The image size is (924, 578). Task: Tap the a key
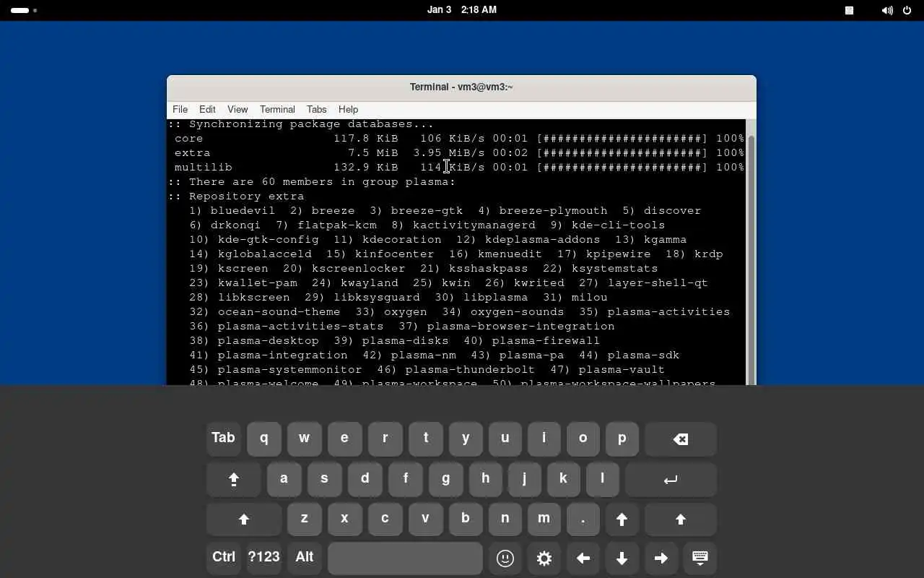[284, 479]
